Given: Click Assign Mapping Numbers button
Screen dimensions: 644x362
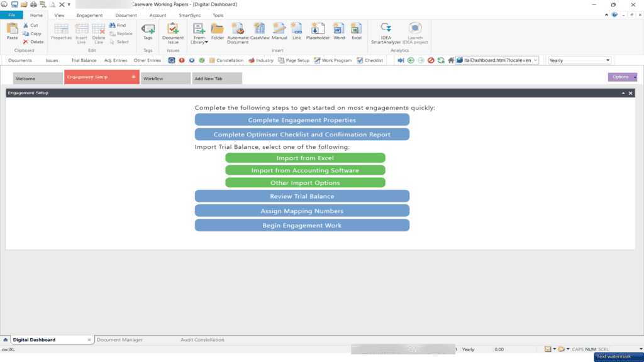Looking at the screenshot, I should pos(302,211).
